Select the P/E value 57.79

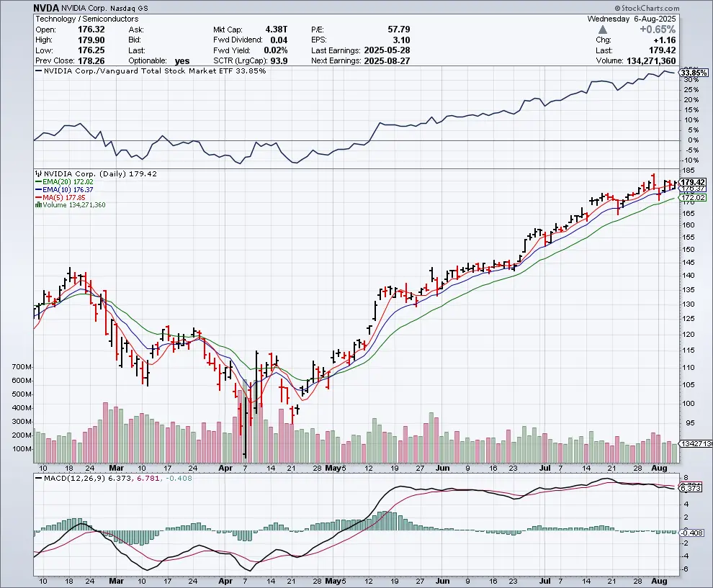click(399, 30)
